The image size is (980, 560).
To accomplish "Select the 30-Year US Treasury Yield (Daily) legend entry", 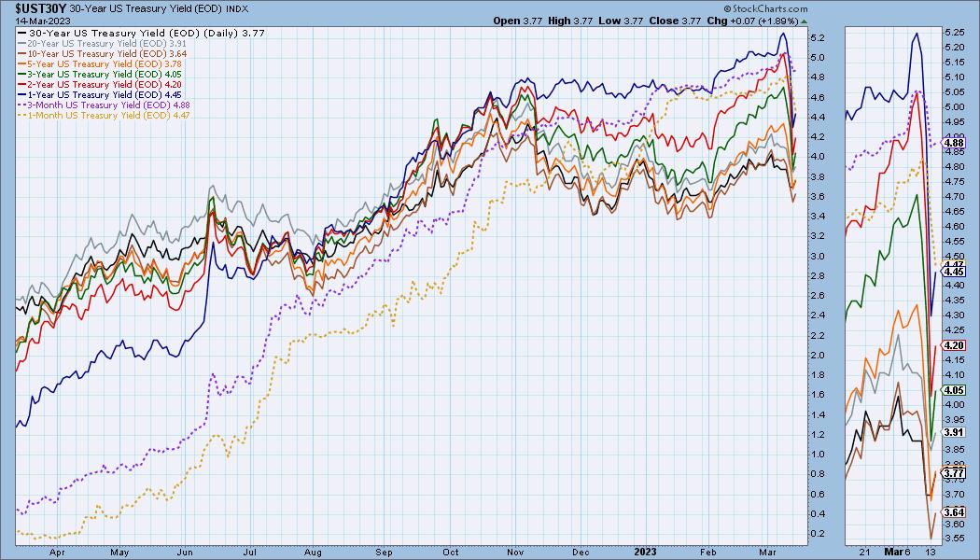I will point(142,33).
